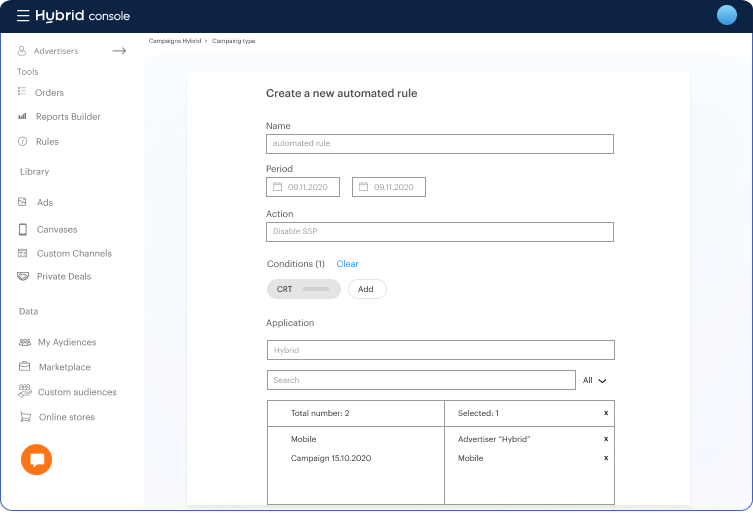Open the Action Disable SSP dropdown
Image resolution: width=753 pixels, height=513 pixels.
[440, 232]
